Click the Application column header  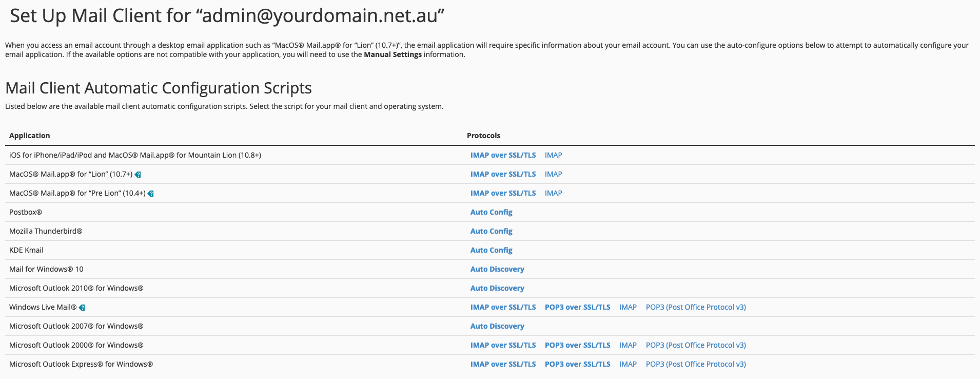29,136
